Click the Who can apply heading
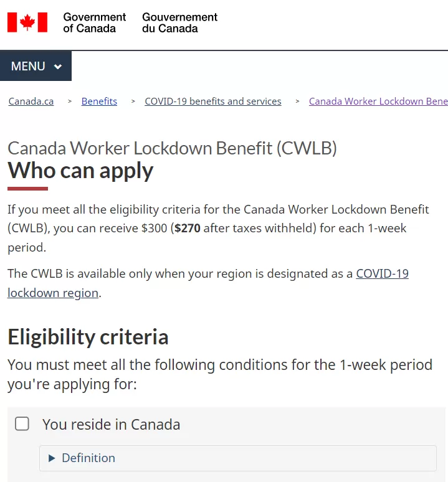The height and width of the screenshot is (482, 448). click(x=80, y=171)
